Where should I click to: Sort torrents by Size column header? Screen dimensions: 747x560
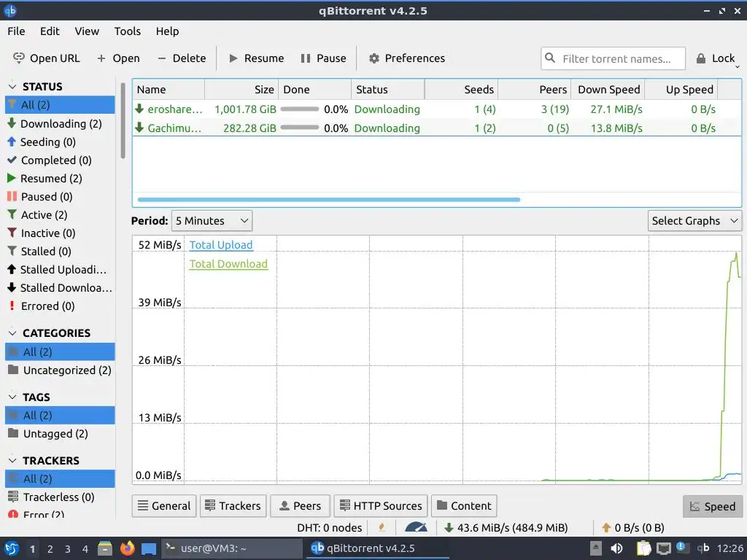click(241, 90)
